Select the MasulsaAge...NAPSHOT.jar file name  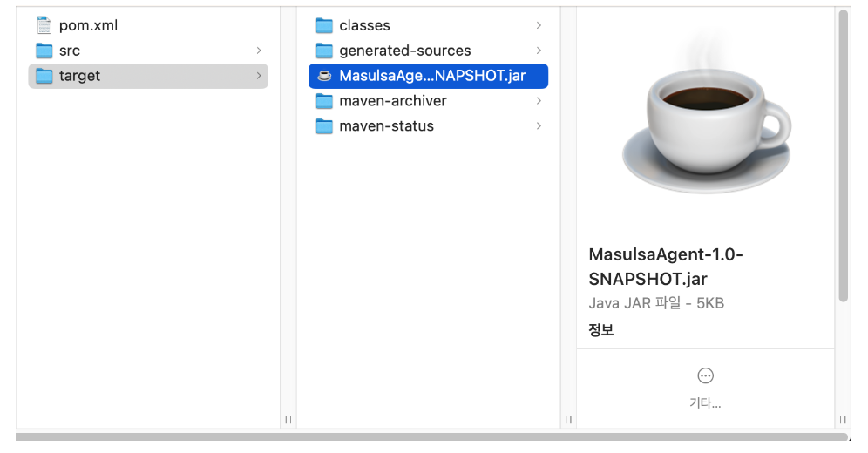432,76
